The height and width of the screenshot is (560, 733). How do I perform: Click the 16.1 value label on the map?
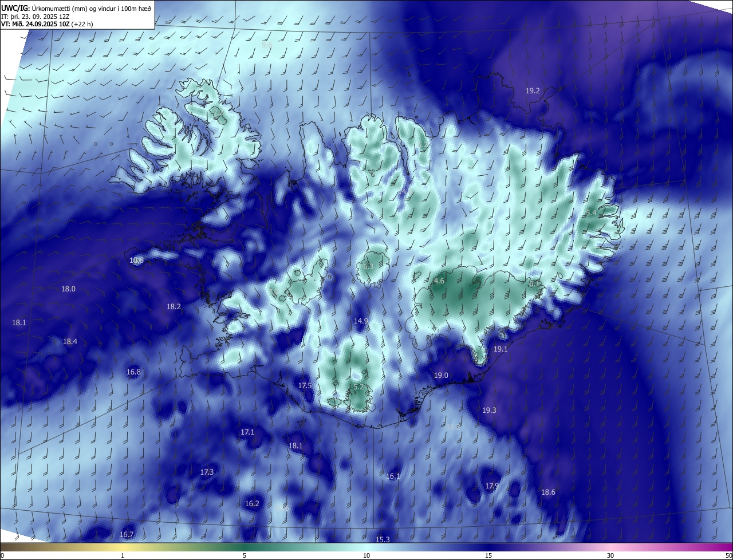393,476
